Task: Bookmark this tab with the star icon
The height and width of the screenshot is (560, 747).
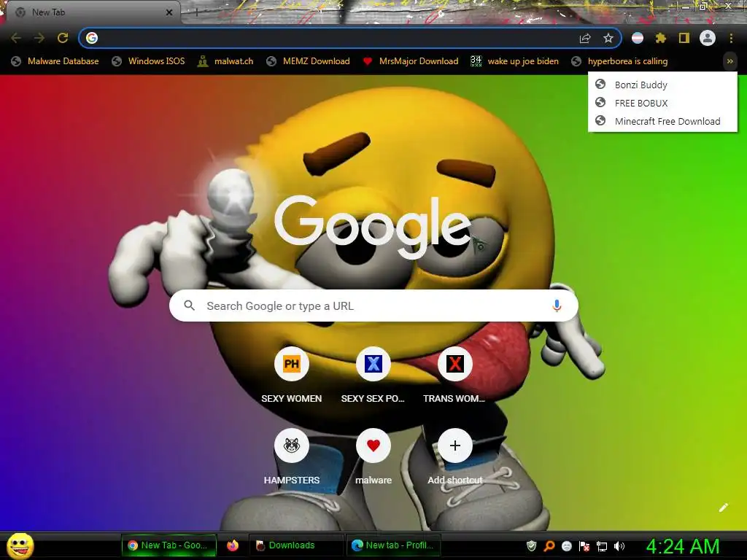Action: 608,38
